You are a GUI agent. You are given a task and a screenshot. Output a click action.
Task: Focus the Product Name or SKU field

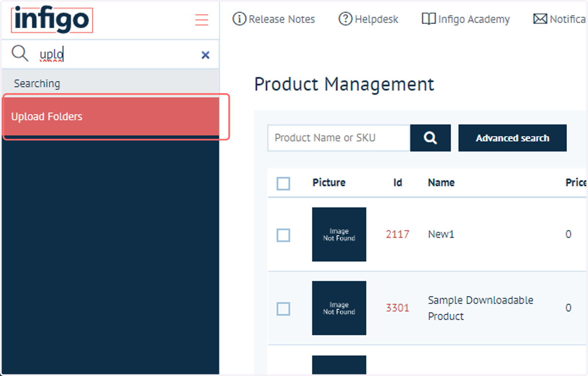pos(339,138)
